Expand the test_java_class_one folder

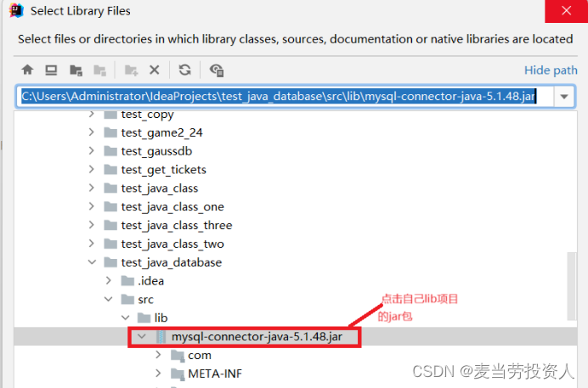pyautogui.click(x=92, y=206)
